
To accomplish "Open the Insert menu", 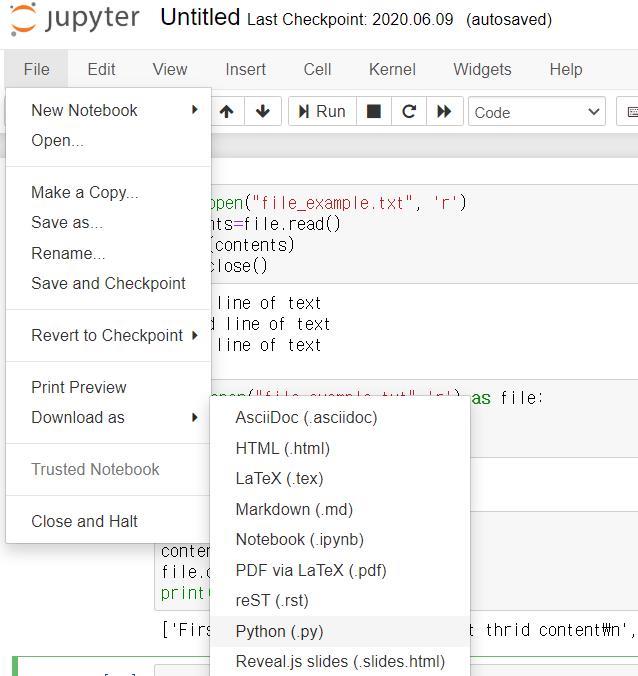I will point(246,69).
